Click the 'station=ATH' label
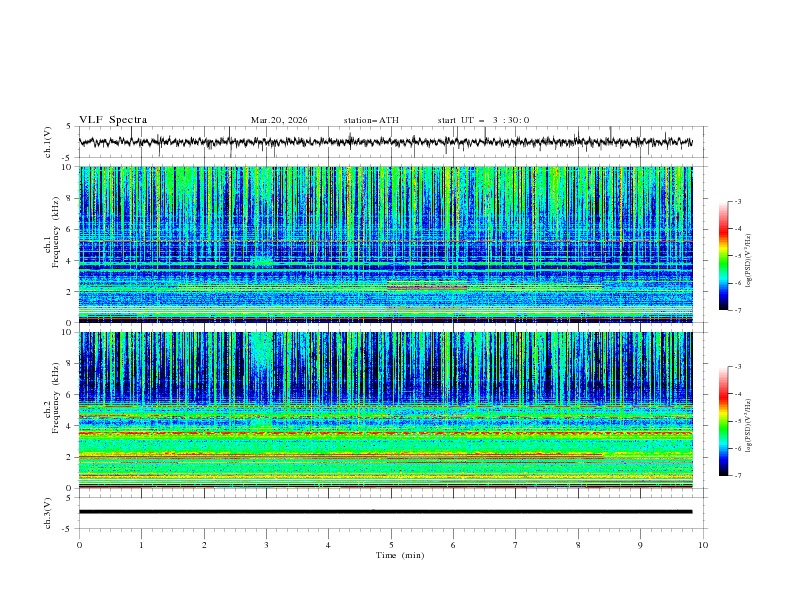This screenshot has width=792, height=612. coord(371,120)
